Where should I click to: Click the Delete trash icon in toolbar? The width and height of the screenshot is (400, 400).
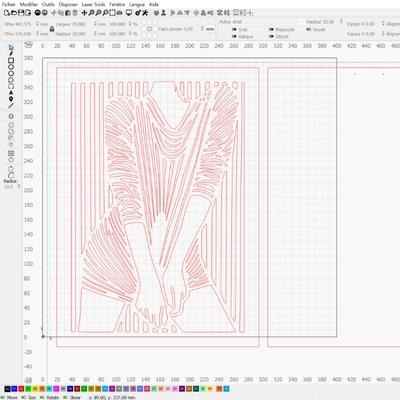coord(75,13)
